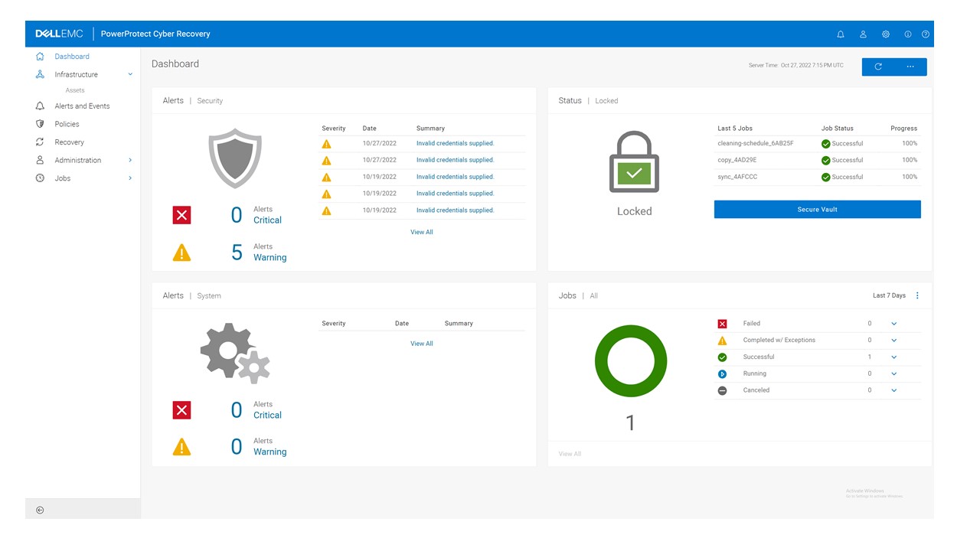Open the Jobs panel overflow menu

coord(917,295)
